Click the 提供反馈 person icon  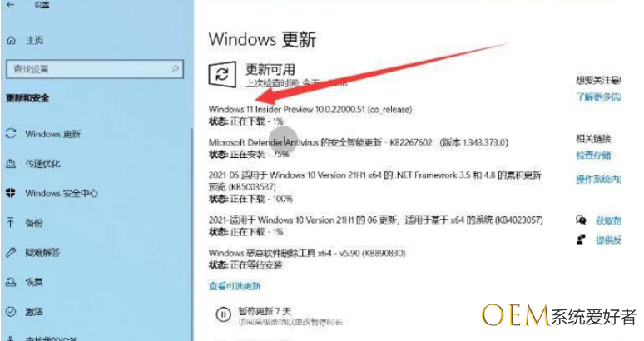(581, 240)
